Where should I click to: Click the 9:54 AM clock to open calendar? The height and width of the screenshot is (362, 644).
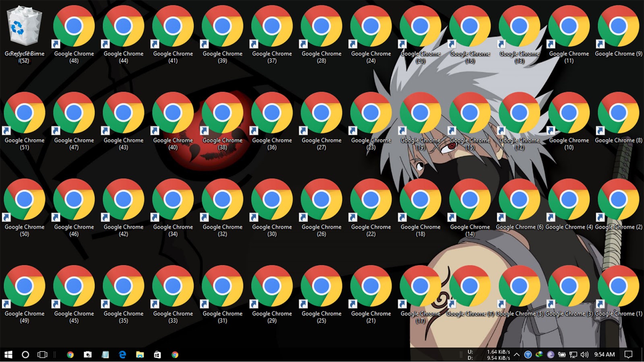(x=604, y=355)
